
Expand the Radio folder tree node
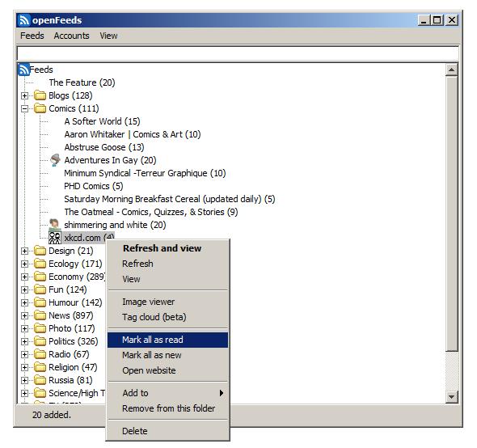pos(24,354)
